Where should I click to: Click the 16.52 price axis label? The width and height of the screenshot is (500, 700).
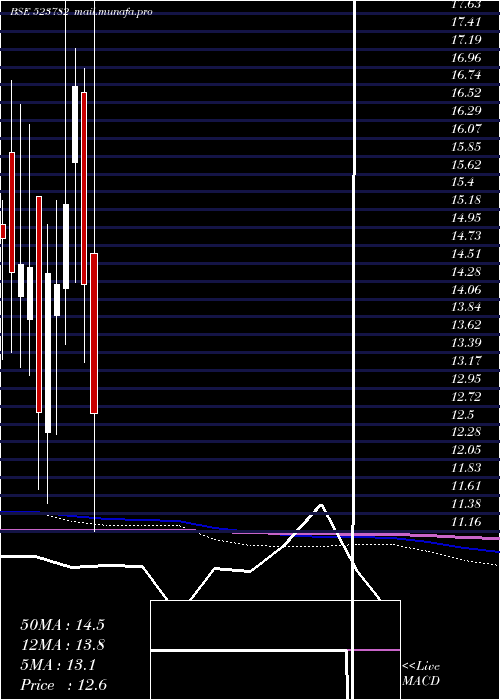[466, 93]
